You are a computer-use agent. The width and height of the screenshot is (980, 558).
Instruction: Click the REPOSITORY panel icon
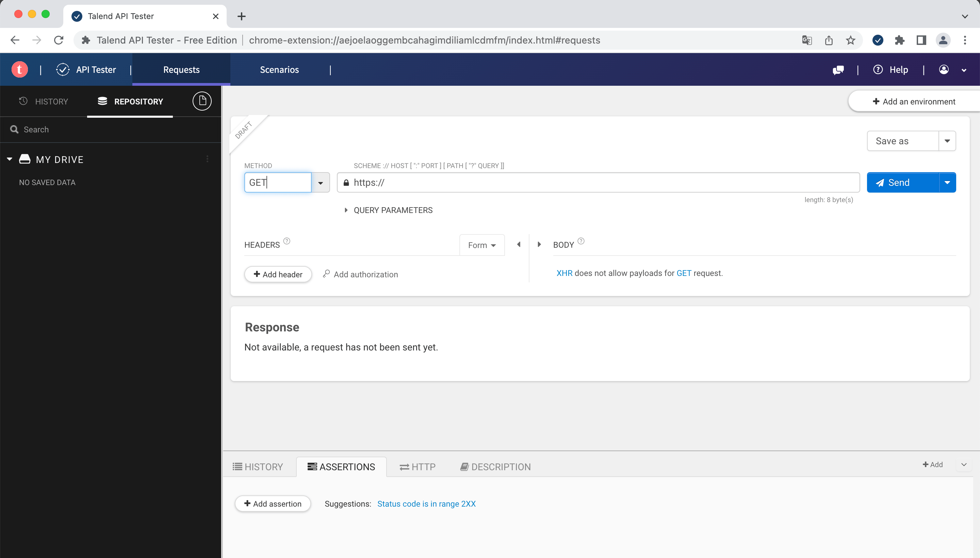pyautogui.click(x=102, y=101)
